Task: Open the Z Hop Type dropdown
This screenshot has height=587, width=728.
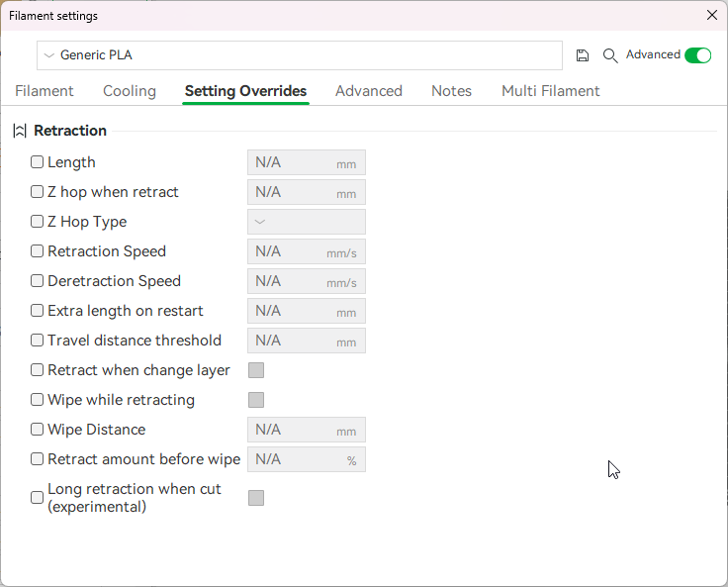Action: [306, 222]
